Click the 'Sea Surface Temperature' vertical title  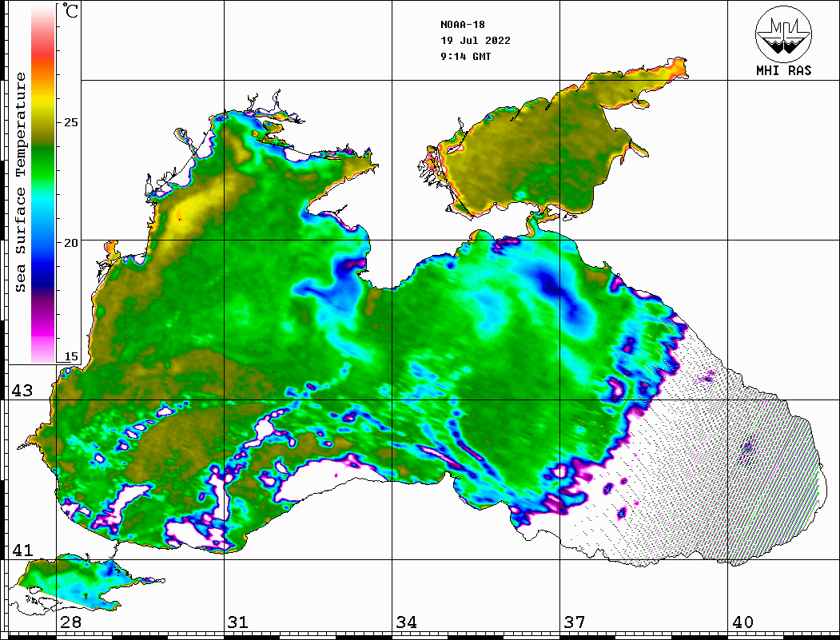tap(20, 183)
